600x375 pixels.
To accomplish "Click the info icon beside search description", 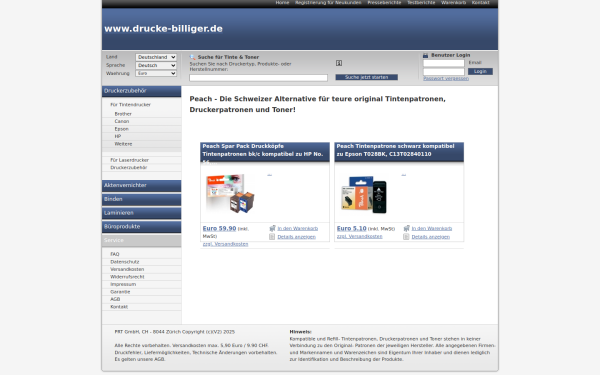I will [339, 63].
